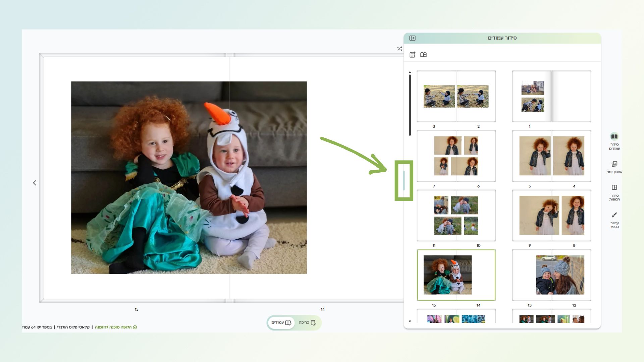Image resolution: width=644 pixels, height=362 pixels.
Task: Select the pages 14-15 spread thumbnail
Action: coord(456,275)
